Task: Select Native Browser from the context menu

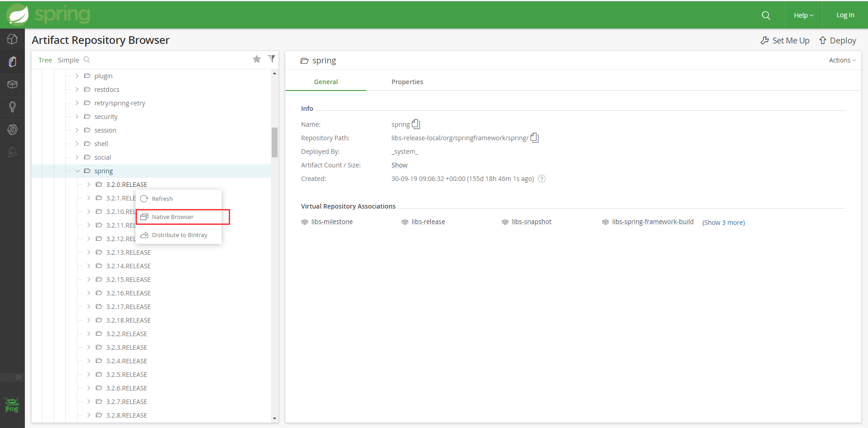Action: pyautogui.click(x=173, y=217)
